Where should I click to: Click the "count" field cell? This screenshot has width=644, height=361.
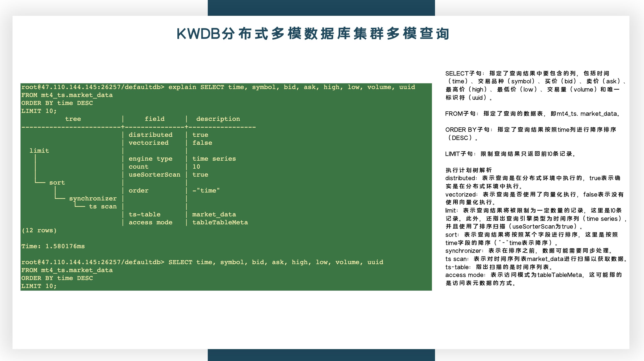point(138,167)
